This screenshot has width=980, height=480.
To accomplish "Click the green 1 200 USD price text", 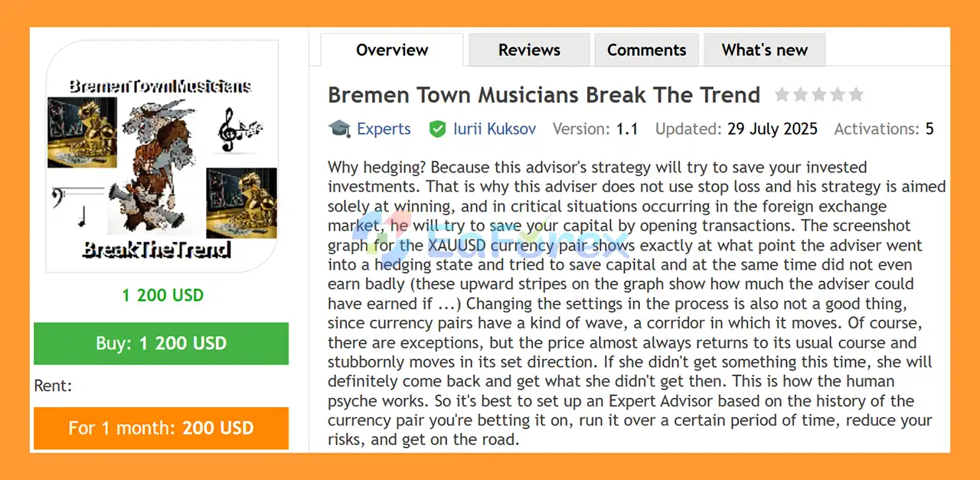I will pos(162,295).
